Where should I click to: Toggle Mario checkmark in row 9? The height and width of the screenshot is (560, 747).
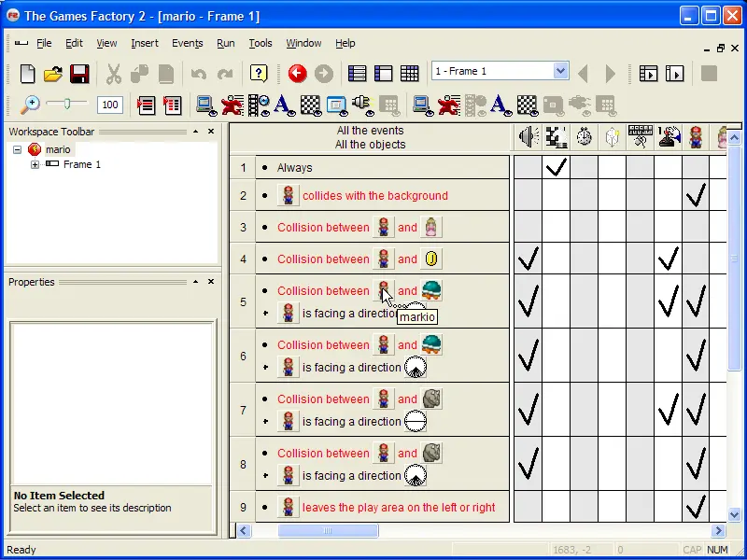coord(696,507)
